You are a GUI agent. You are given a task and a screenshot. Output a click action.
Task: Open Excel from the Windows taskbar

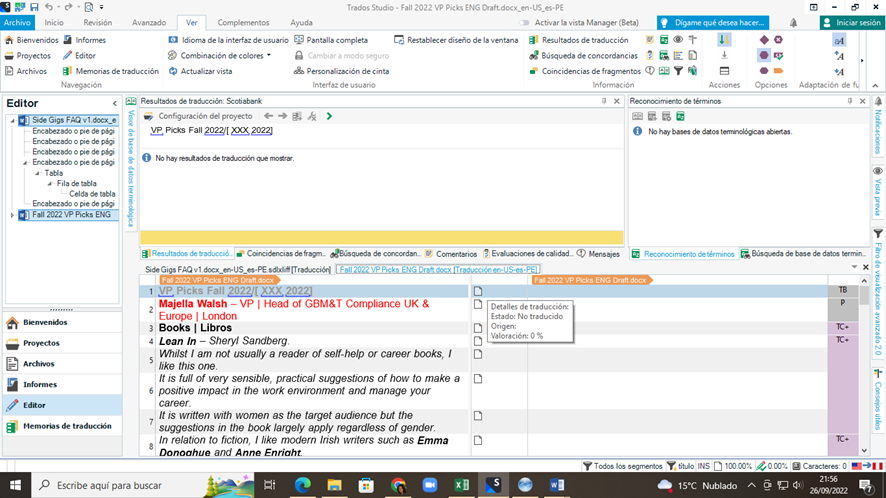462,485
